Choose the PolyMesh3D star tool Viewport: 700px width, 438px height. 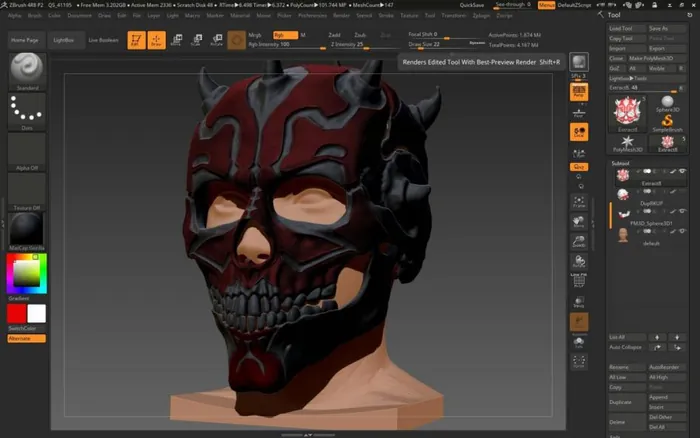[628, 141]
